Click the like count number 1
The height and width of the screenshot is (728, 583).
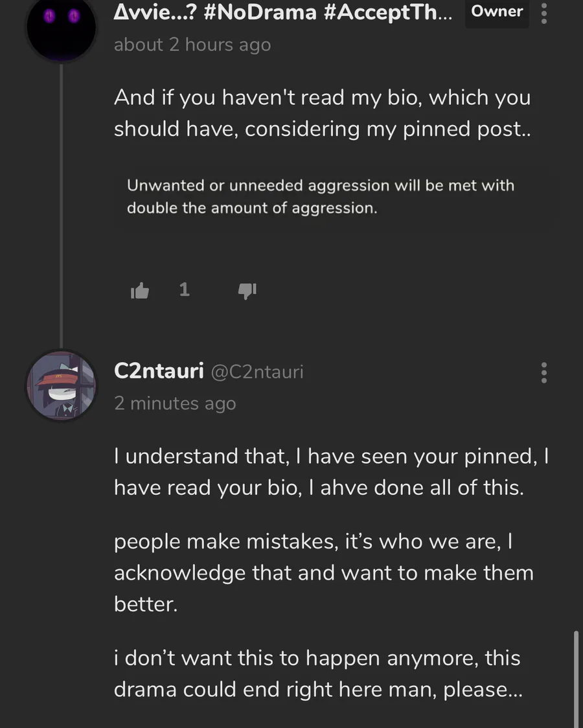point(185,290)
